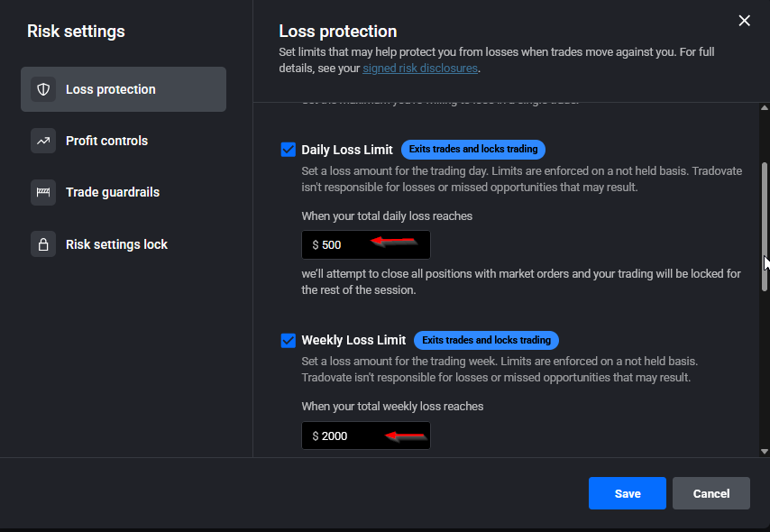Click the 'Daily Loss Limit' heading text
This screenshot has height=532, width=770.
click(347, 150)
